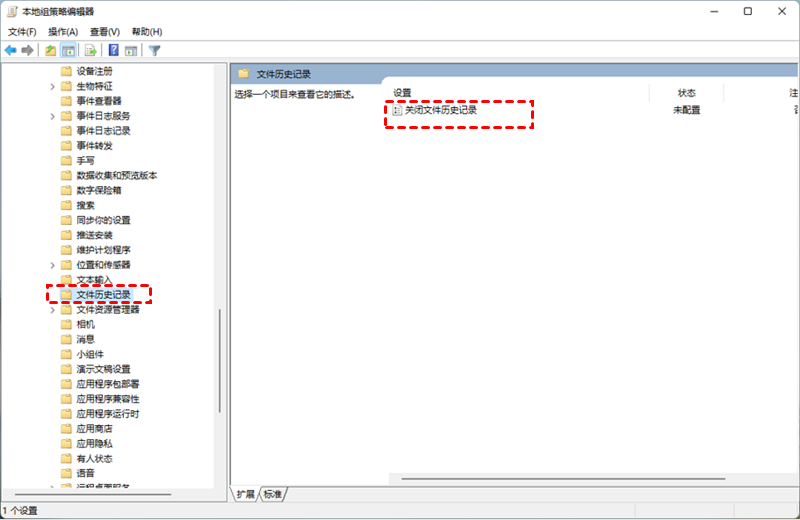Image resolution: width=800 pixels, height=520 pixels.
Task: Expand the 事件日志服务 folder arrow
Action: pyautogui.click(x=52, y=116)
